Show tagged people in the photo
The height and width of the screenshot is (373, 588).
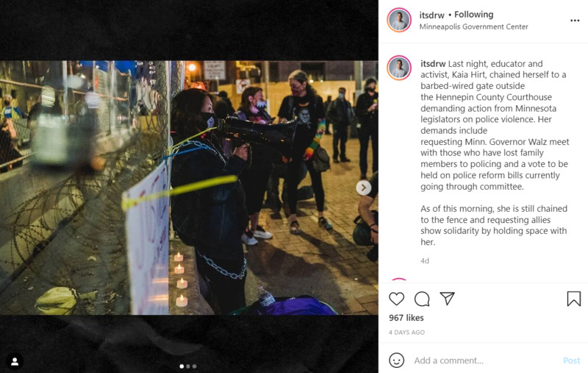coord(15,362)
